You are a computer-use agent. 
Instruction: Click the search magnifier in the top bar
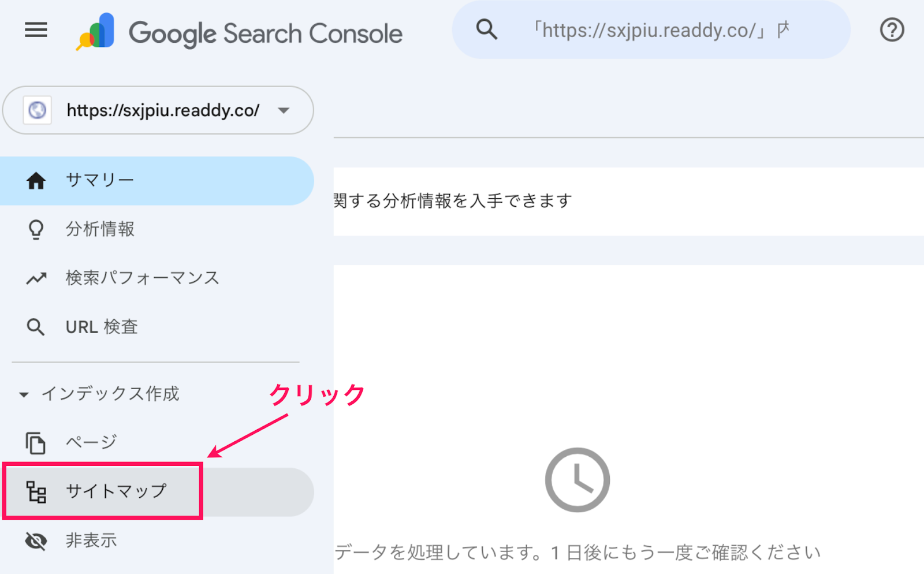[x=487, y=30]
